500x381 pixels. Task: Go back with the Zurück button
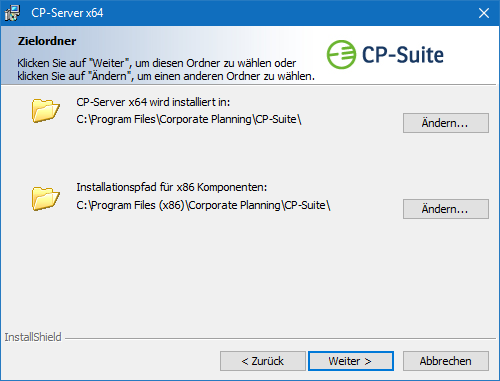pos(263,361)
